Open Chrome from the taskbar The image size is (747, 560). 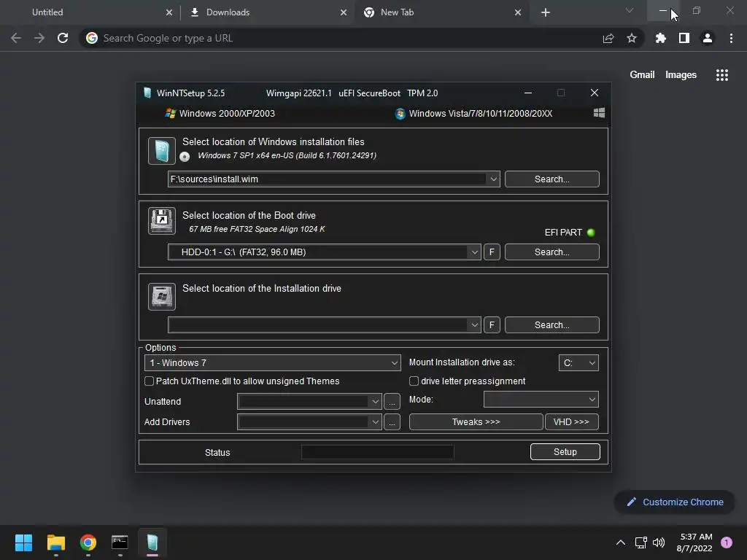pos(88,542)
